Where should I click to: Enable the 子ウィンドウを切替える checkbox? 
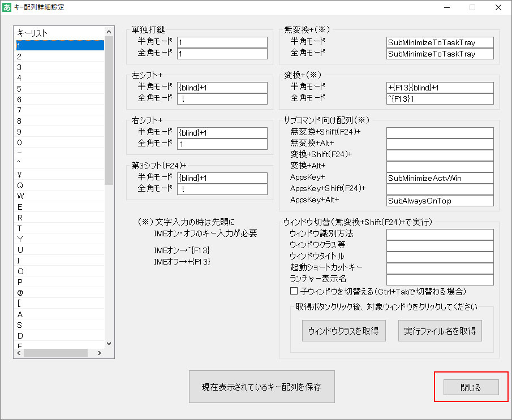(293, 292)
